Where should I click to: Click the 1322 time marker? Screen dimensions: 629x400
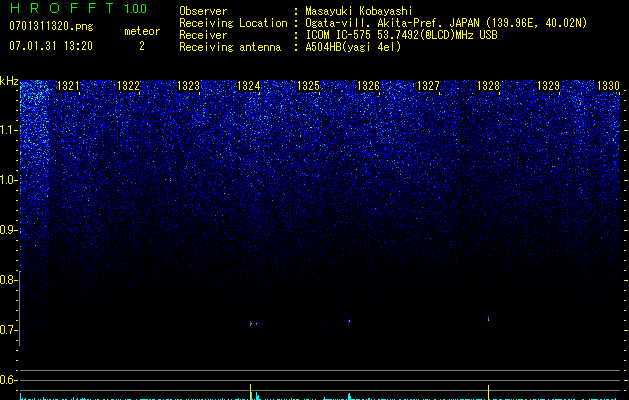(128, 86)
